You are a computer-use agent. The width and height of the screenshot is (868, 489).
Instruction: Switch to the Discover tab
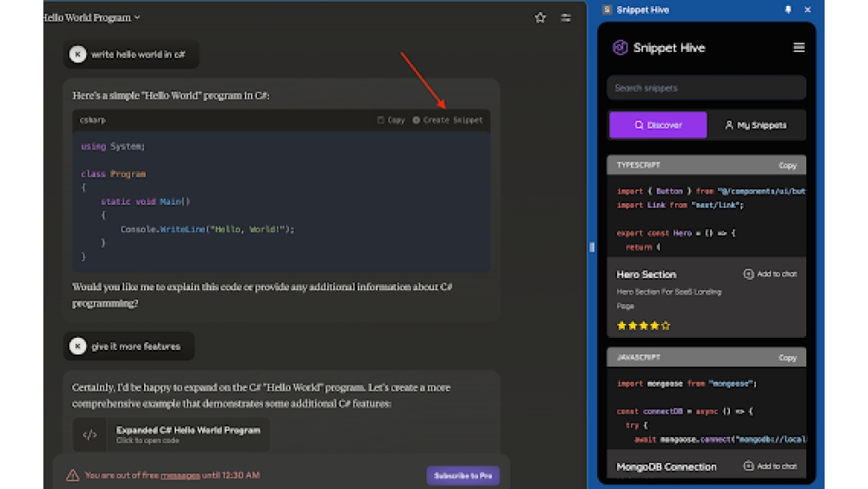coord(658,125)
